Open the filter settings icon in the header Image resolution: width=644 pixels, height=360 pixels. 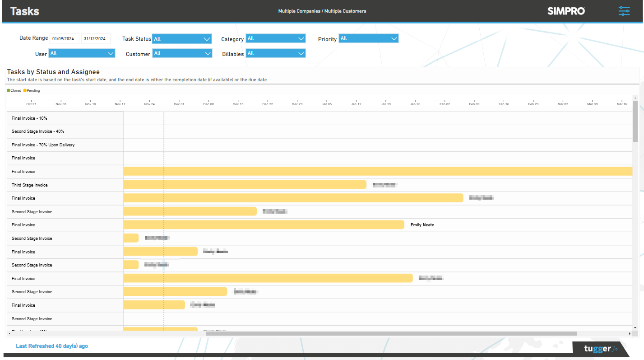click(624, 11)
